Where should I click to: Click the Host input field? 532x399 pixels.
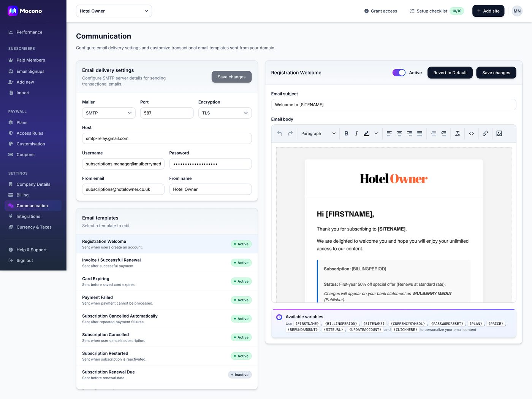167,138
